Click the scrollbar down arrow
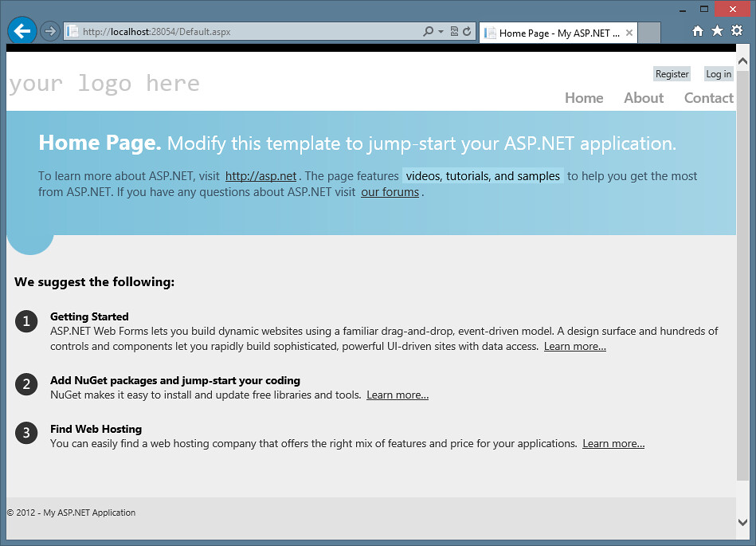The height and width of the screenshot is (546, 756). (x=742, y=522)
